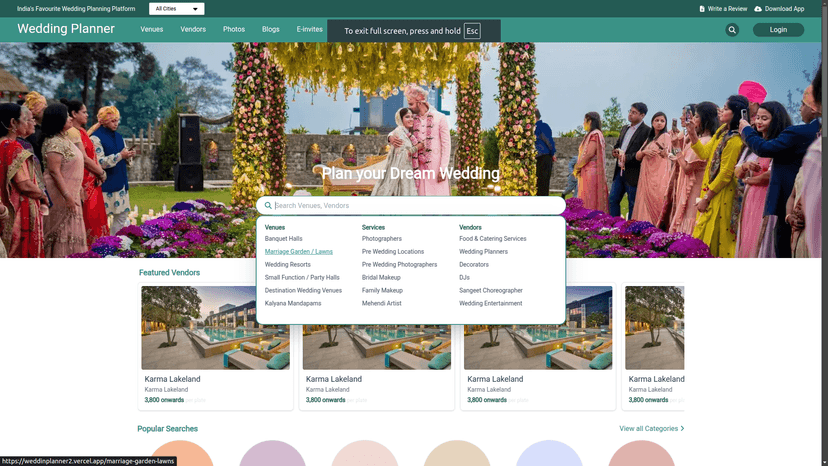
Task: Click the chevron beside View all Categories
Action: coord(682,428)
